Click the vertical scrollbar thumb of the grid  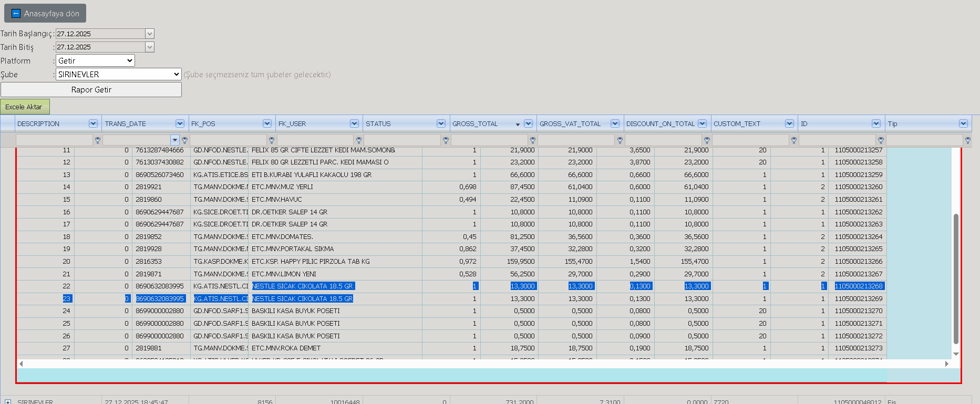(x=956, y=278)
